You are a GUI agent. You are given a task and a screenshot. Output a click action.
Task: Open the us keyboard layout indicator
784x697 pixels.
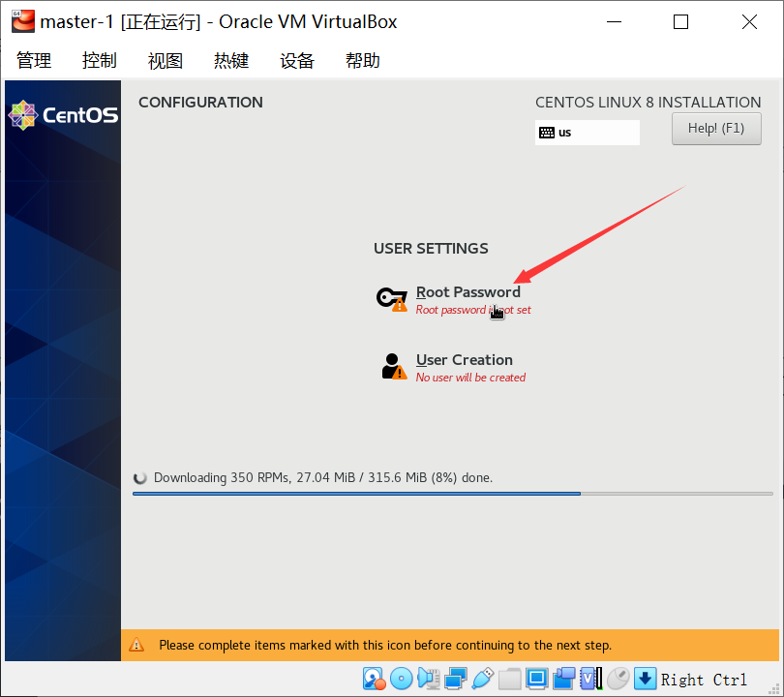coord(587,133)
